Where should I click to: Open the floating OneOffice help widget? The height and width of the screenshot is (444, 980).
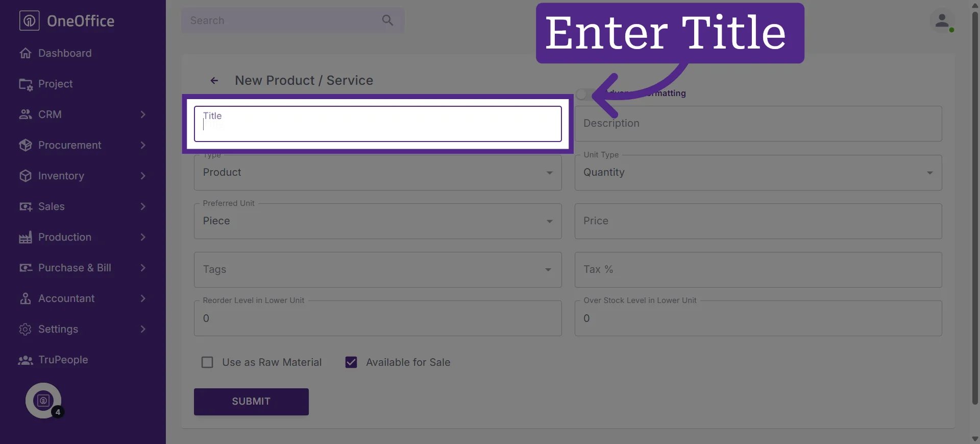click(x=43, y=401)
